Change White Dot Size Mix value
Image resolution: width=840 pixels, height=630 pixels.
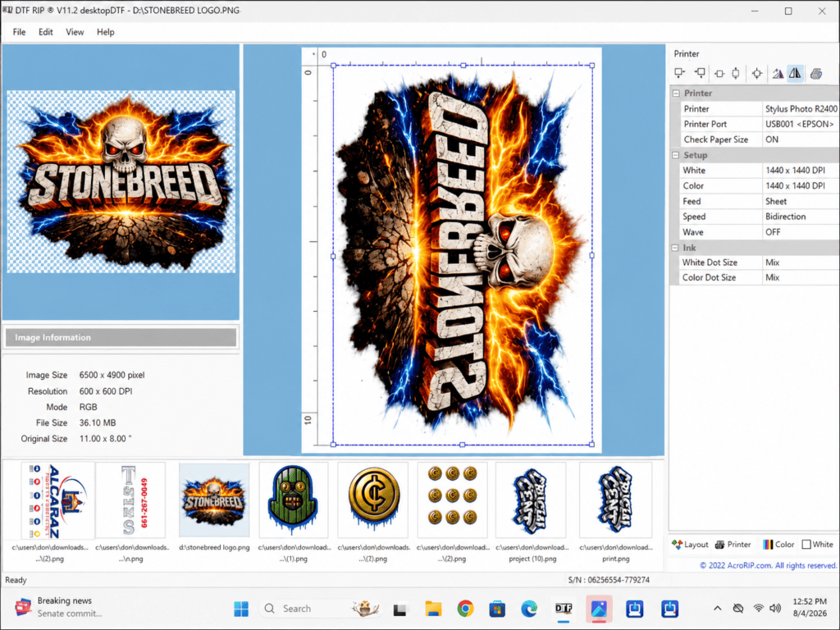click(x=801, y=262)
